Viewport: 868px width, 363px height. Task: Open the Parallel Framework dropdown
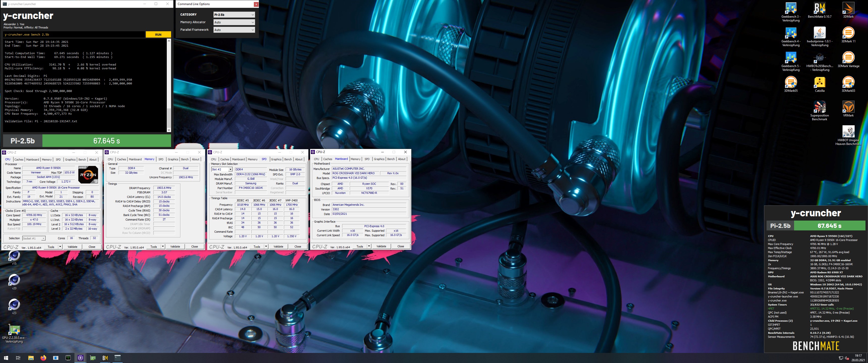(x=234, y=30)
